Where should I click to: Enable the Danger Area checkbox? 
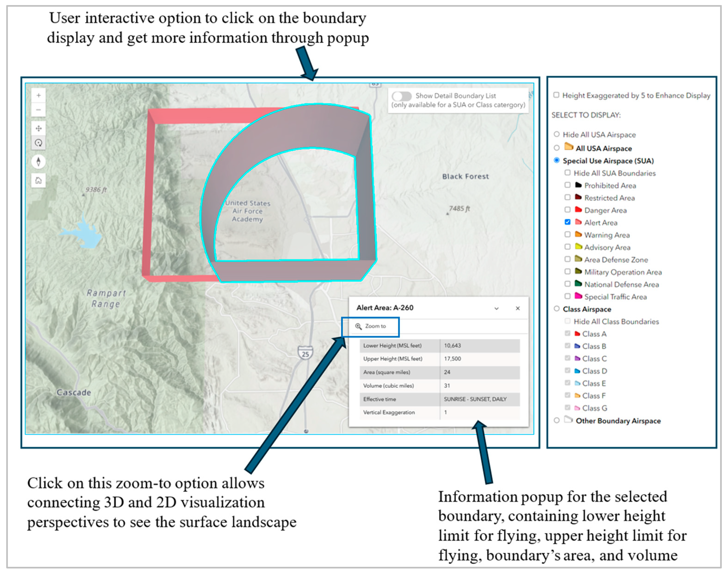tap(567, 210)
